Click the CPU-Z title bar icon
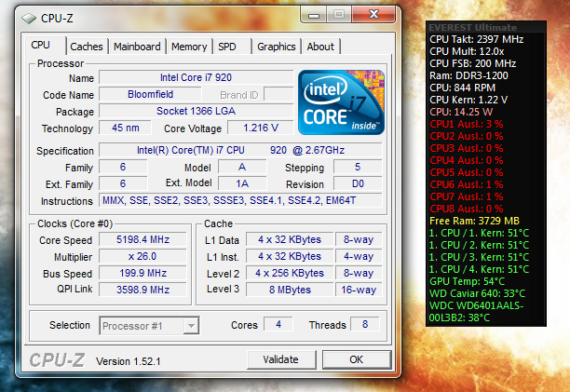 [x=29, y=18]
